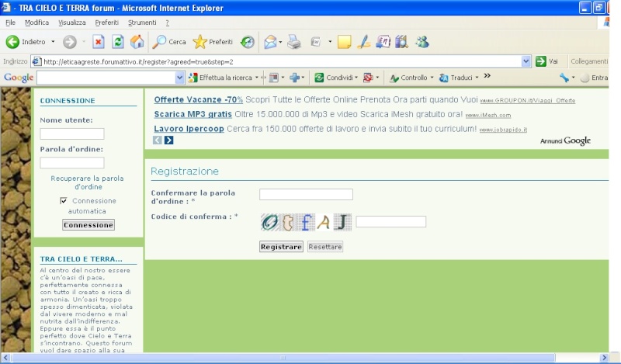The image size is (621, 364).
Task: Expand the Condividi dropdown
Action: [x=356, y=78]
